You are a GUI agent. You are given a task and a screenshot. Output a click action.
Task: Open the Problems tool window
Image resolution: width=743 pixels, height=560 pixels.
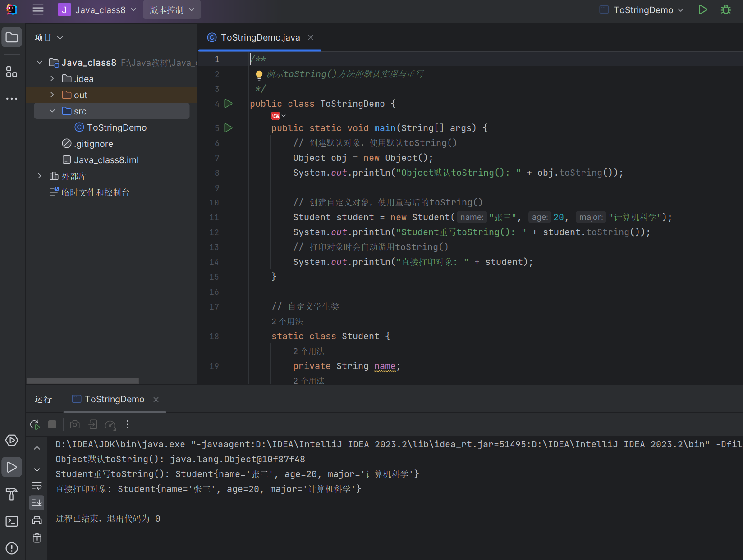[12, 548]
